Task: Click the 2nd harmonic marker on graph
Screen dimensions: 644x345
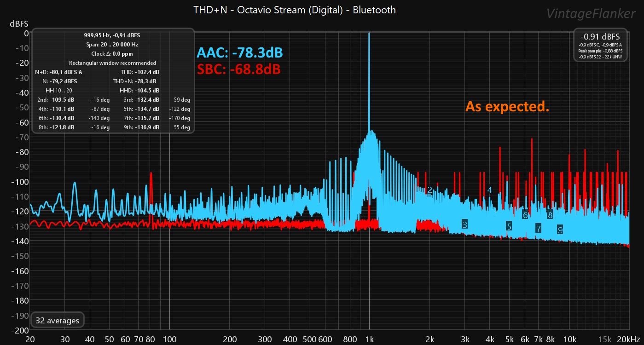Action: coord(429,190)
